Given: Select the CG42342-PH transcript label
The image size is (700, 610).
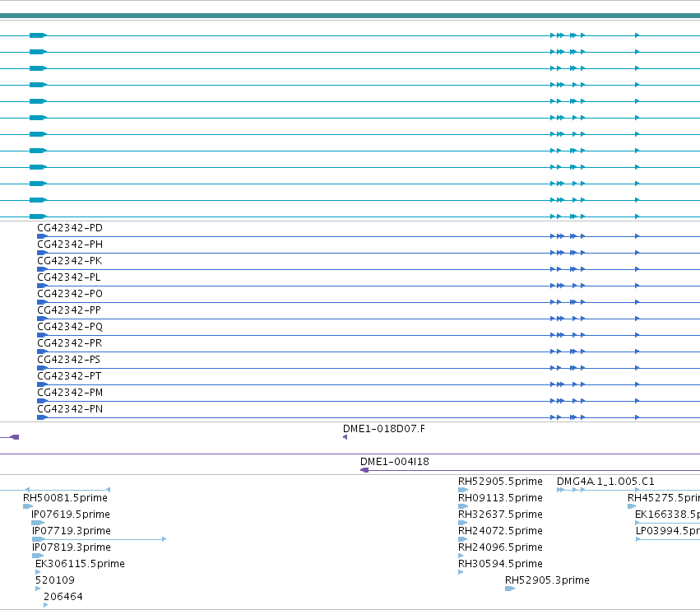Looking at the screenshot, I should tap(70, 244).
